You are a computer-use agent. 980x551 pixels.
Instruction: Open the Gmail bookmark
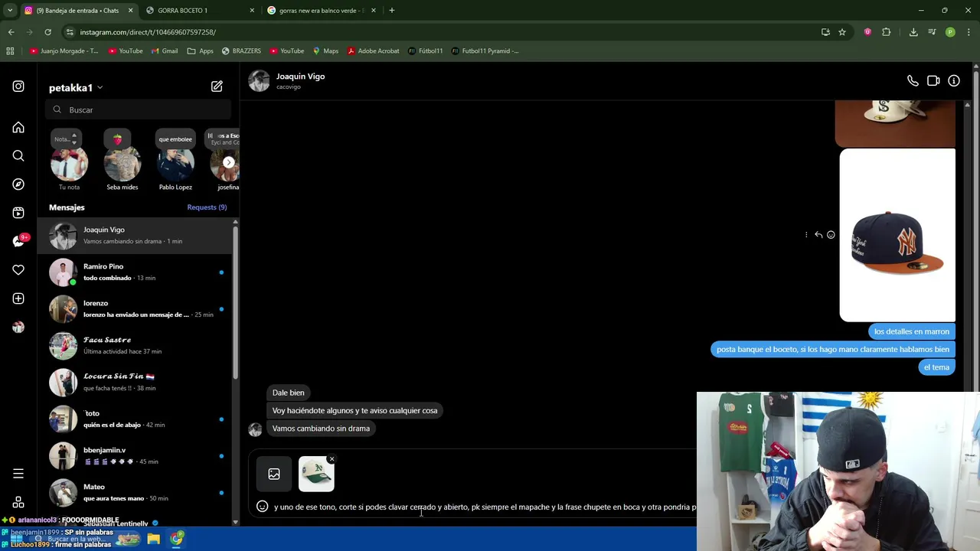[x=165, y=51]
